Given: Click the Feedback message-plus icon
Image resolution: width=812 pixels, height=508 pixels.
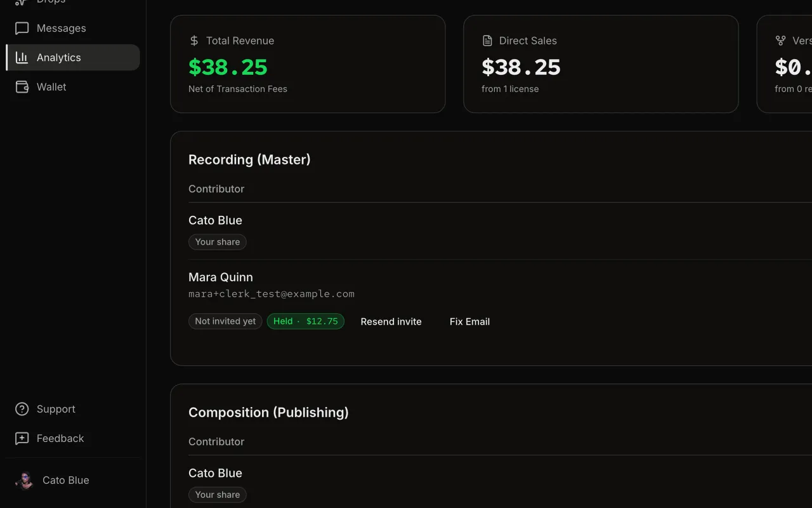Looking at the screenshot, I should pos(22,439).
